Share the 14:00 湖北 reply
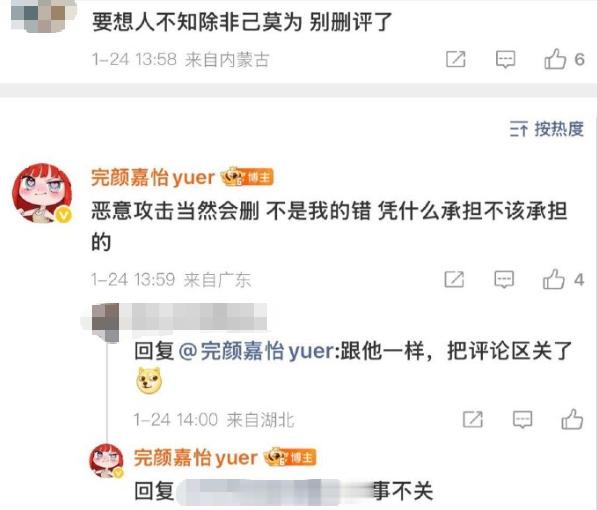 pos(472,419)
